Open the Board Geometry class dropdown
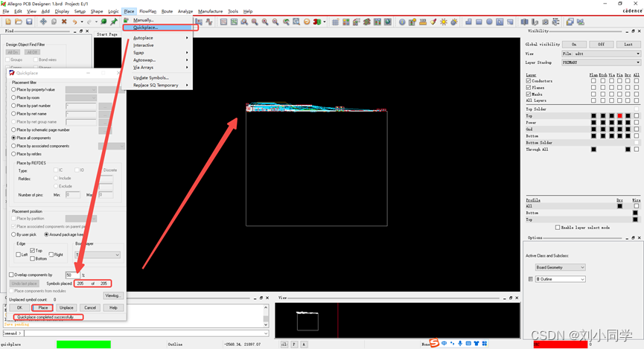644x349 pixels. [x=560, y=267]
